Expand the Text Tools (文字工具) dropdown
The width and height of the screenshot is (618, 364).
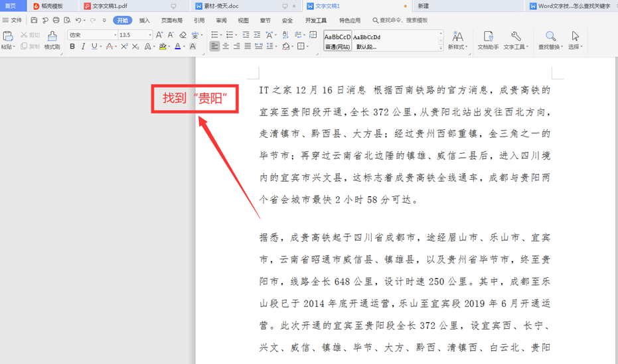pyautogui.click(x=527, y=47)
